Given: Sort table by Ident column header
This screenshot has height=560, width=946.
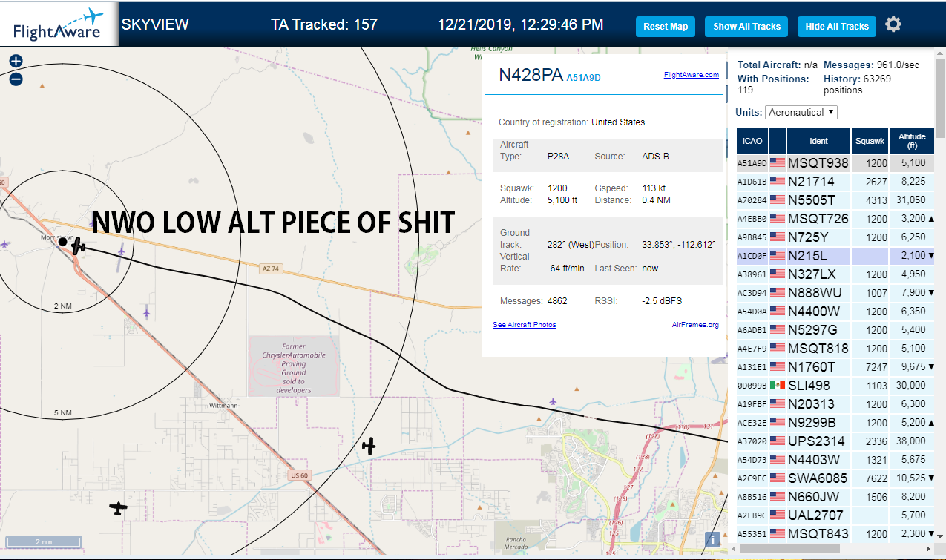Looking at the screenshot, I should tap(818, 141).
